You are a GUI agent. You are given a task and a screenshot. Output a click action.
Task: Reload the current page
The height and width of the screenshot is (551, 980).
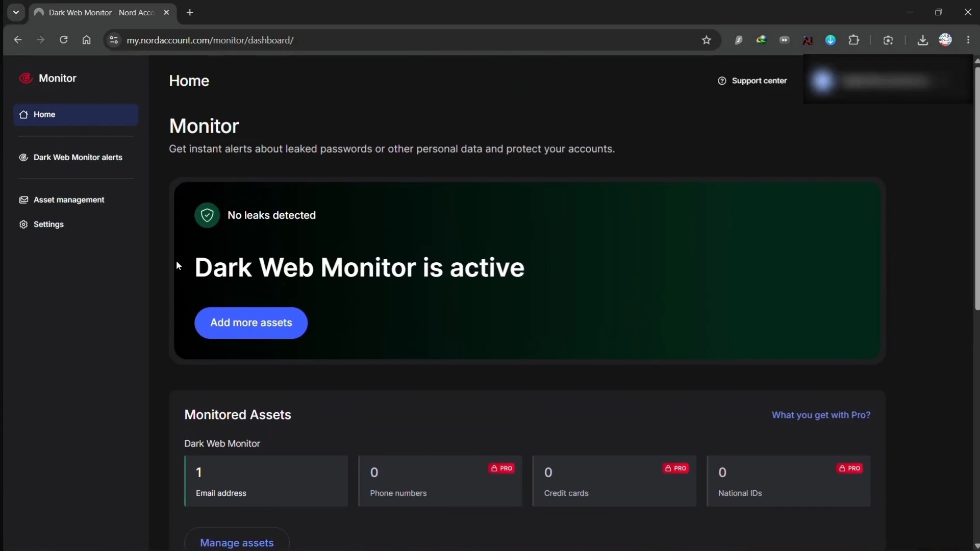coord(63,40)
